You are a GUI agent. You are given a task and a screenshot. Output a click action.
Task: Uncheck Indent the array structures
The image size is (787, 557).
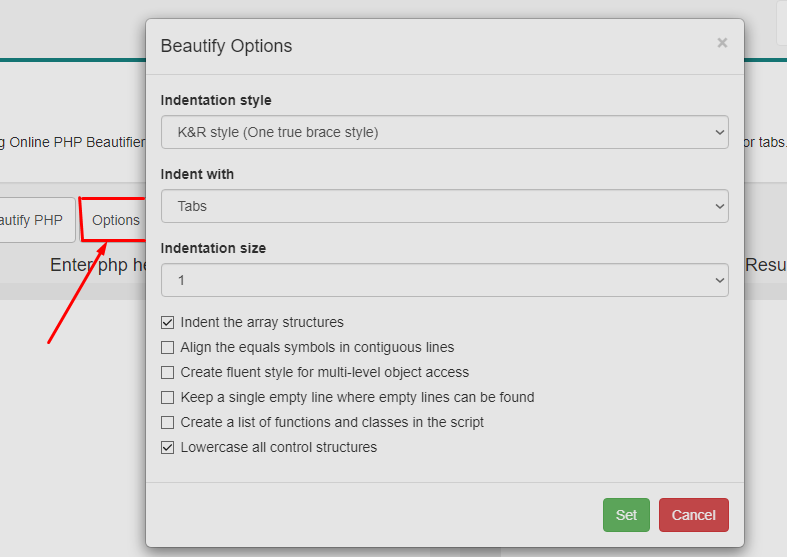coord(167,323)
